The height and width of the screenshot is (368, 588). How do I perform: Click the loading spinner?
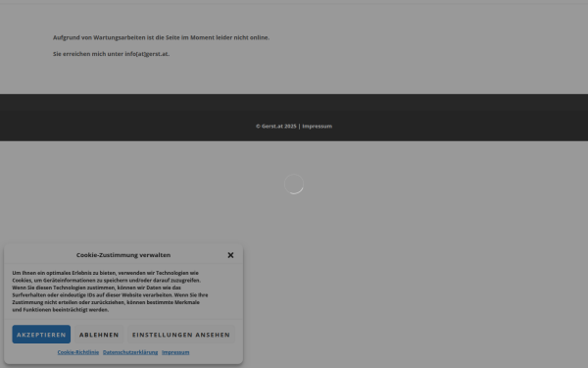[x=294, y=184]
